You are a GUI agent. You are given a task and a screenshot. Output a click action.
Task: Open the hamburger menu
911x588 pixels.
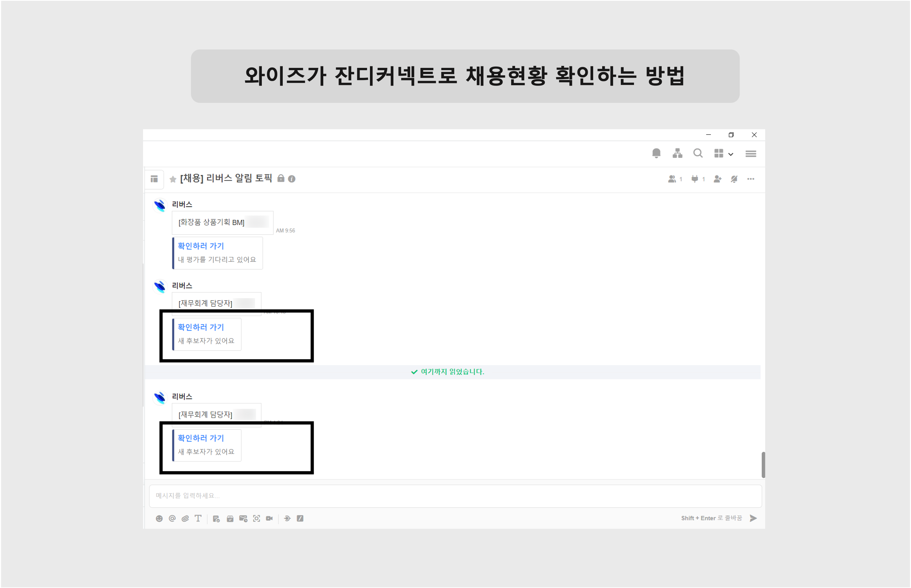click(x=750, y=153)
